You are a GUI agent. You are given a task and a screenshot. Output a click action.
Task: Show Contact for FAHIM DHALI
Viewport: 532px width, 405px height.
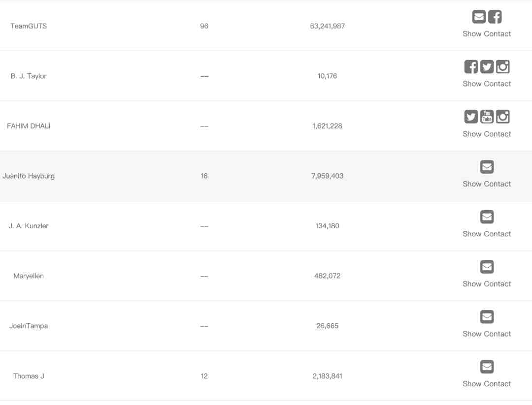coord(487,134)
